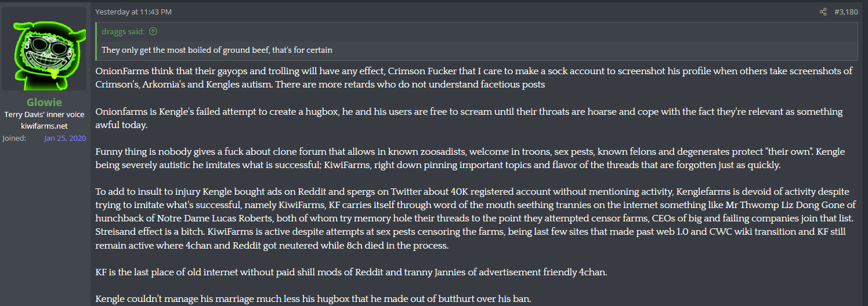Click the "Joined:" label in the sidebar
Viewport: 868px width, 306px height.
tap(14, 139)
